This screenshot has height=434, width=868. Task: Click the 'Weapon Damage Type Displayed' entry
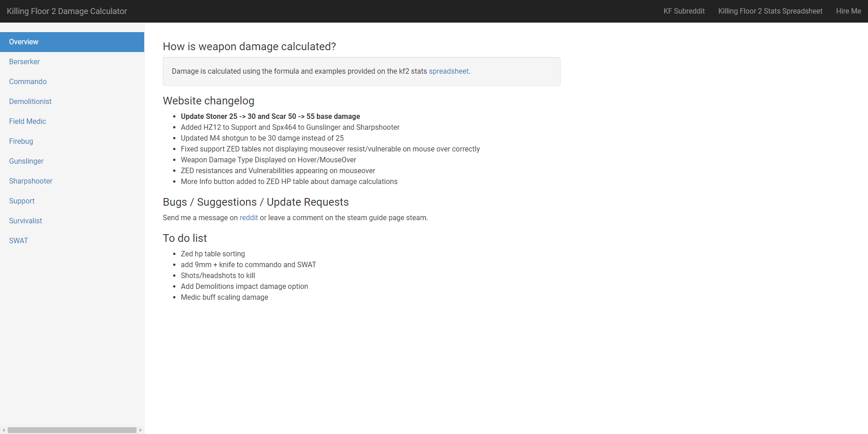[x=269, y=160]
